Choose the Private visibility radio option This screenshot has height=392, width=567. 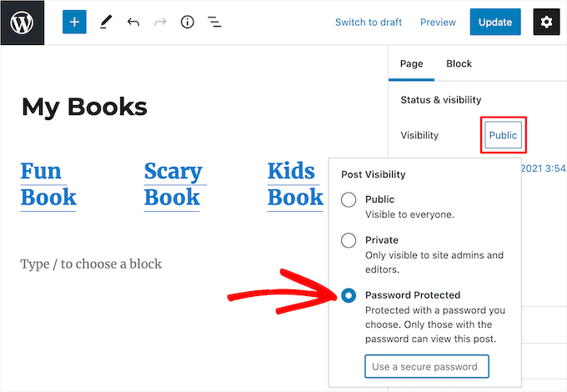[x=349, y=240]
